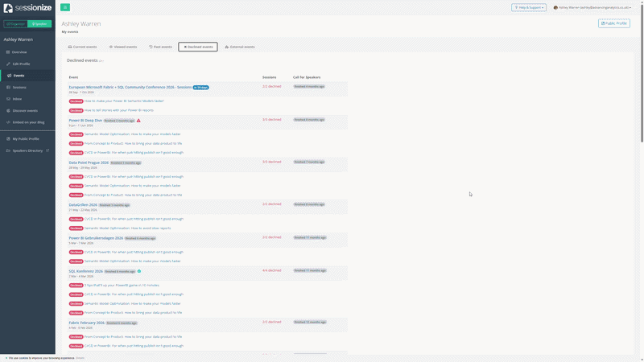Screen dimensions: 644x362
Task: Open the Ashley Warren account dropdown
Action: click(x=592, y=7)
